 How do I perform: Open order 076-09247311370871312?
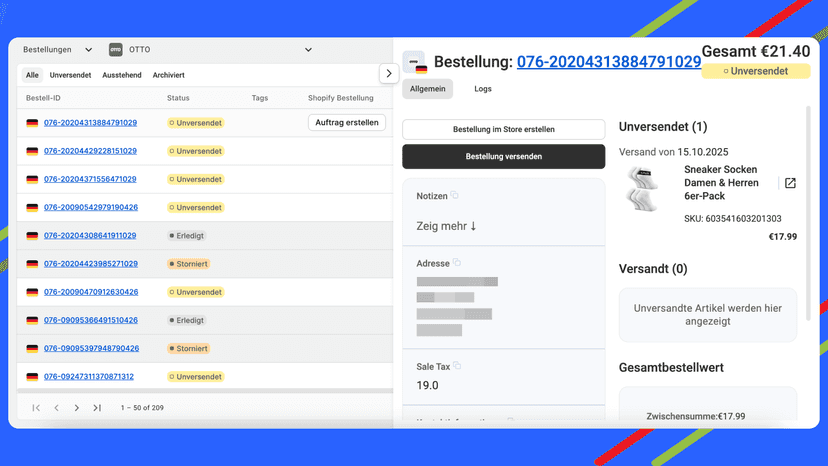click(x=89, y=377)
